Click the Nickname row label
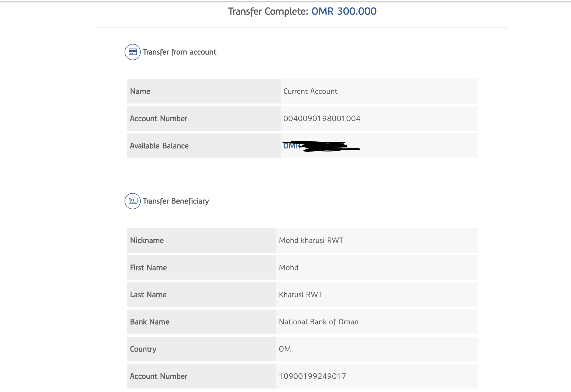Image resolution: width=571 pixels, height=392 pixels. 147,240
